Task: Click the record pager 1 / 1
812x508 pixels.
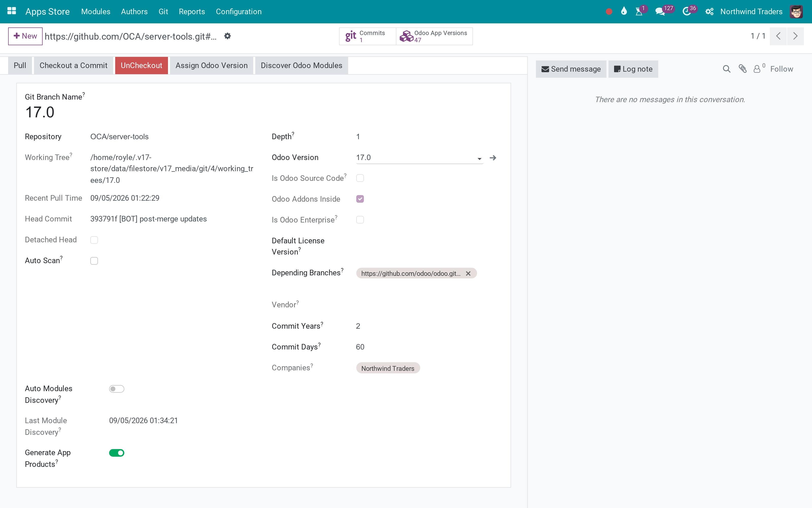Action: point(758,36)
